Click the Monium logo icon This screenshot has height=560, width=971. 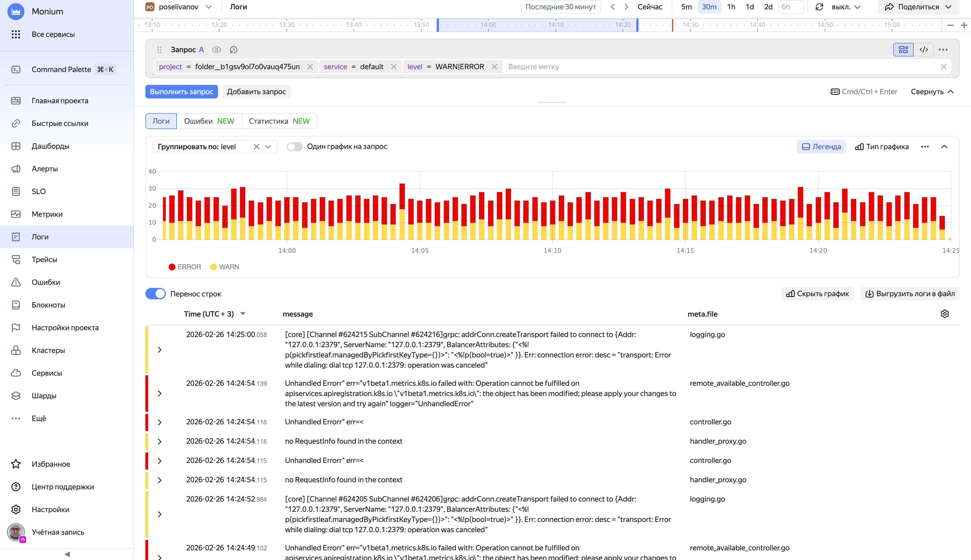click(x=15, y=11)
